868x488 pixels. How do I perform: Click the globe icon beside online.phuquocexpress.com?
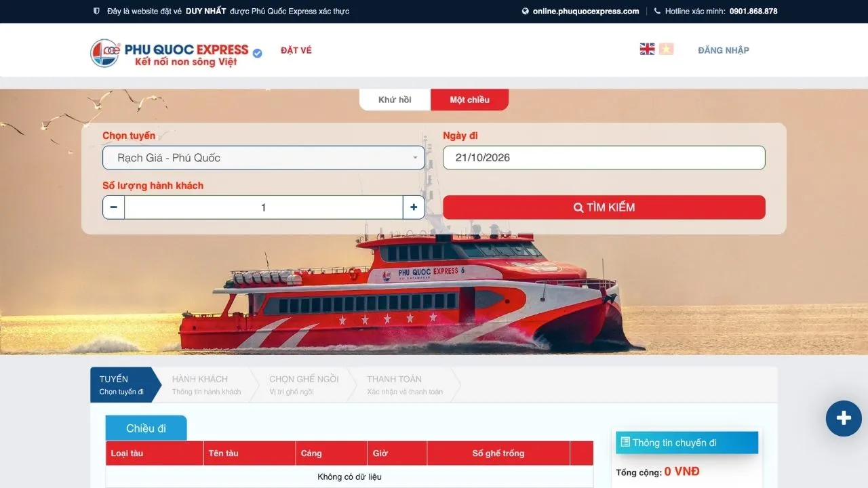point(526,11)
